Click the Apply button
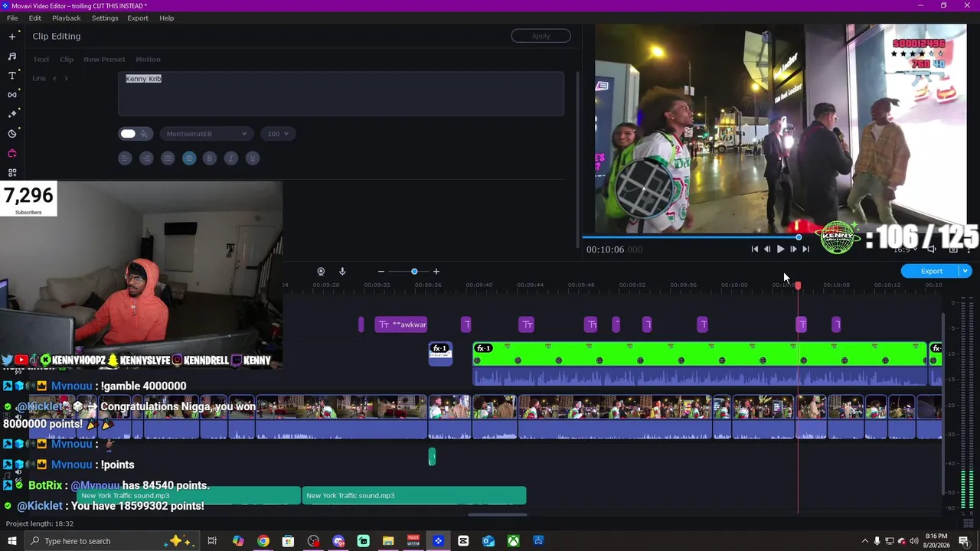 pyautogui.click(x=541, y=36)
